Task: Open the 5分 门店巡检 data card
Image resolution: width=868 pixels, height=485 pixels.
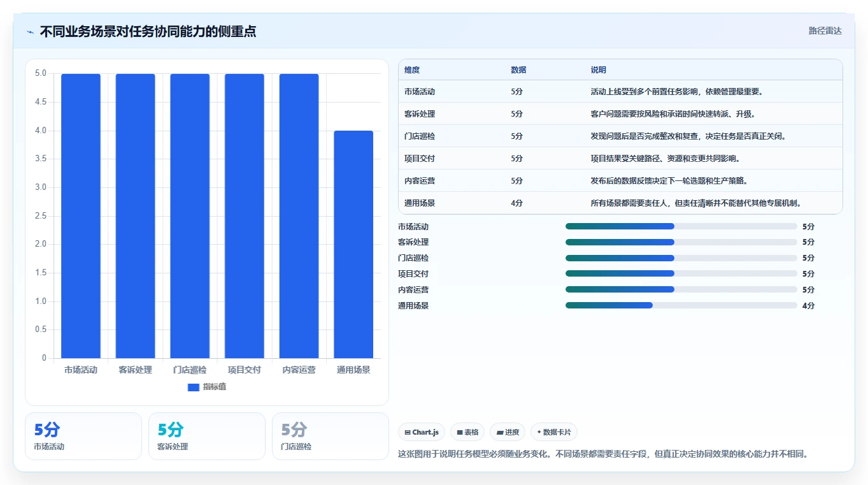Action: click(x=331, y=436)
